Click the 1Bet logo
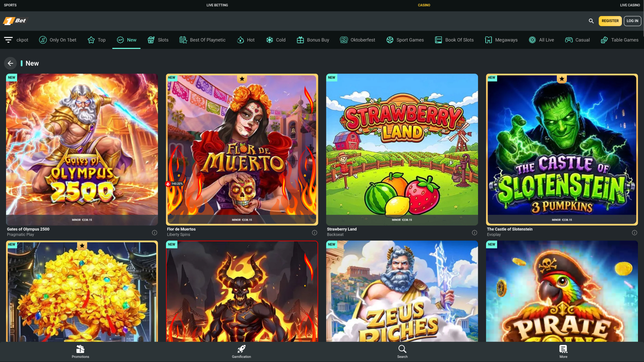This screenshot has width=644, height=362. 15,21
